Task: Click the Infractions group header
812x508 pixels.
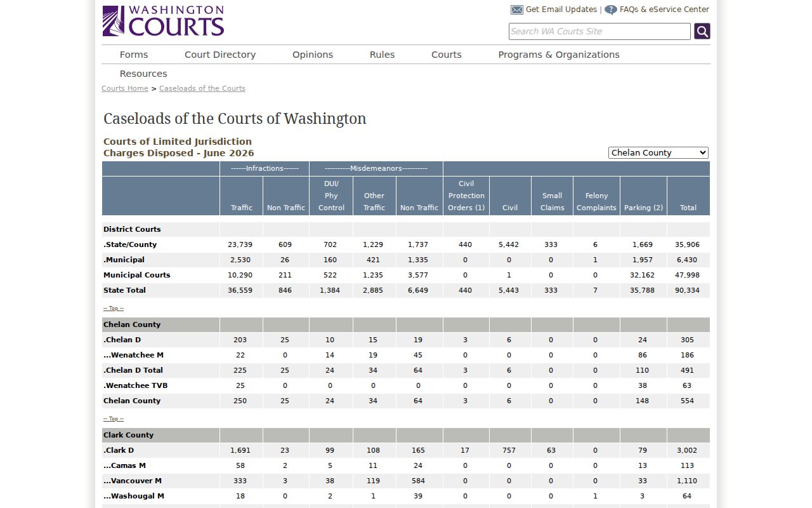Action: coord(265,168)
